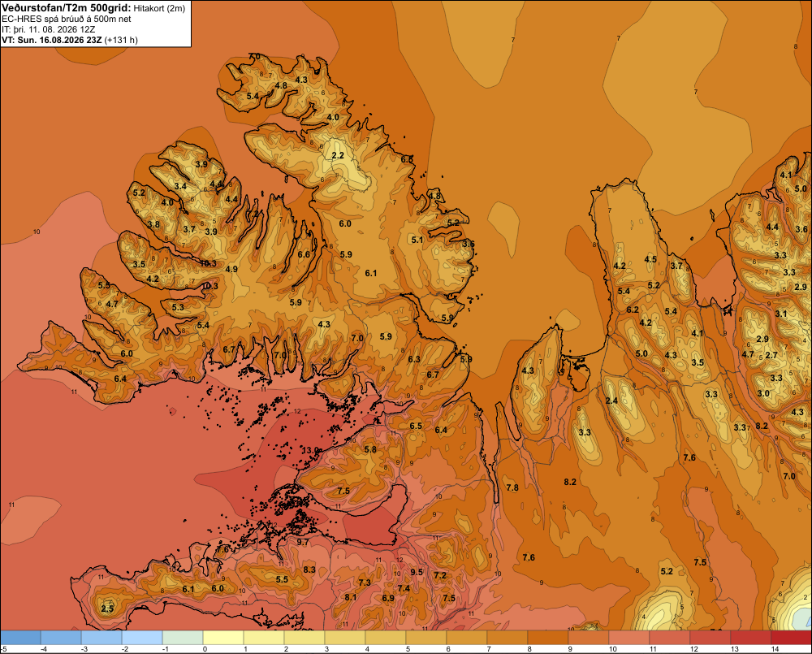Click the 5.3 temperature value on the map

click(178, 307)
